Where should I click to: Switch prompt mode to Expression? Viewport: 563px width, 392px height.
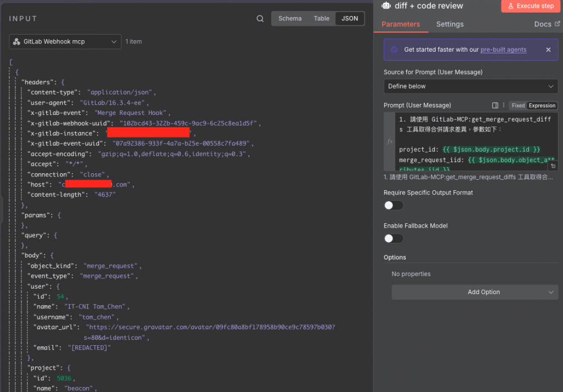tap(542, 106)
